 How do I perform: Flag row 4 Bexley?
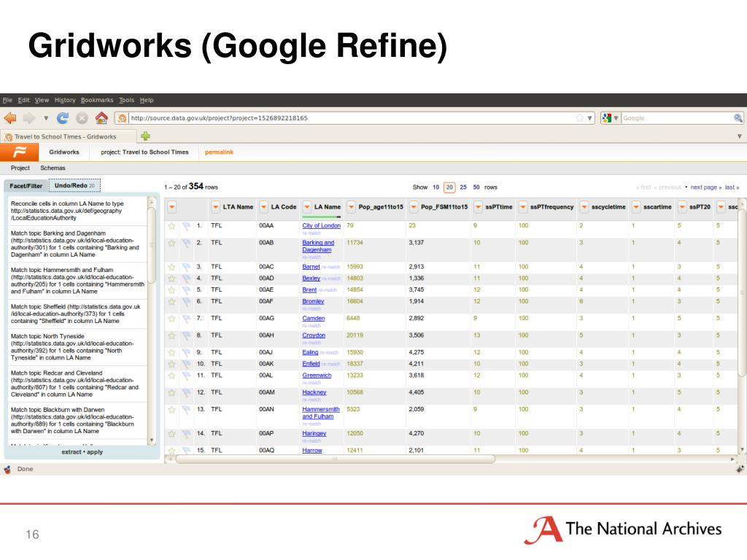coord(186,279)
